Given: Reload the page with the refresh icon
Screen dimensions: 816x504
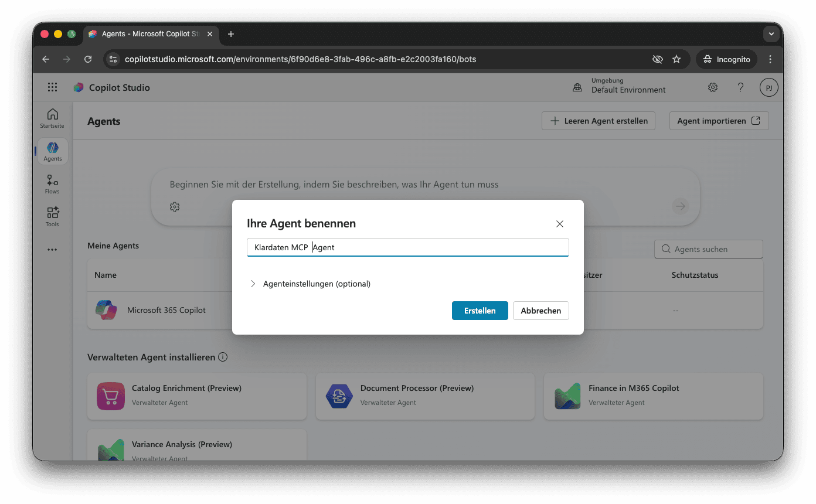Looking at the screenshot, I should [x=88, y=59].
